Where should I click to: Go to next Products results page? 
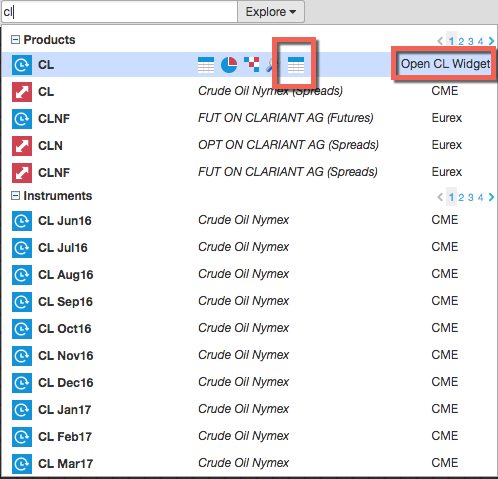coord(491,41)
